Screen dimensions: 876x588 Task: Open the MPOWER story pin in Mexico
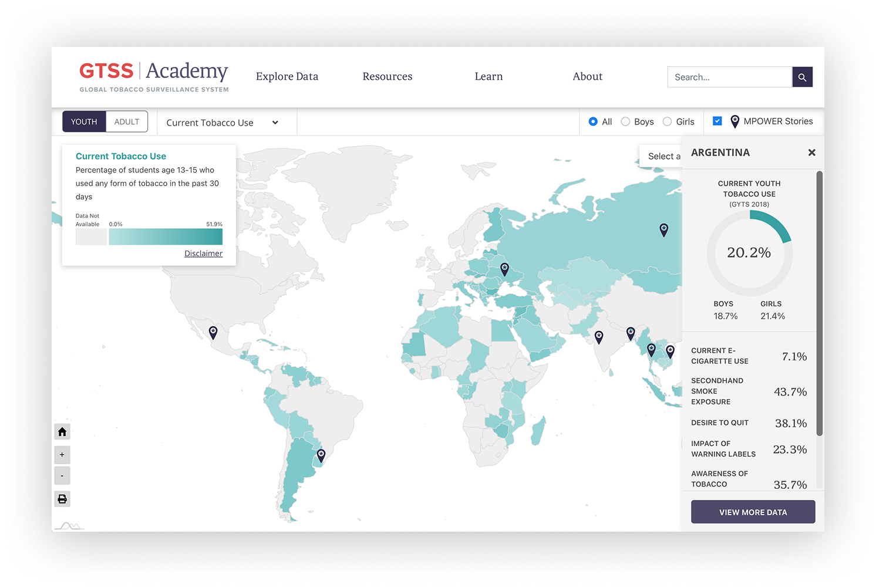[x=213, y=333]
